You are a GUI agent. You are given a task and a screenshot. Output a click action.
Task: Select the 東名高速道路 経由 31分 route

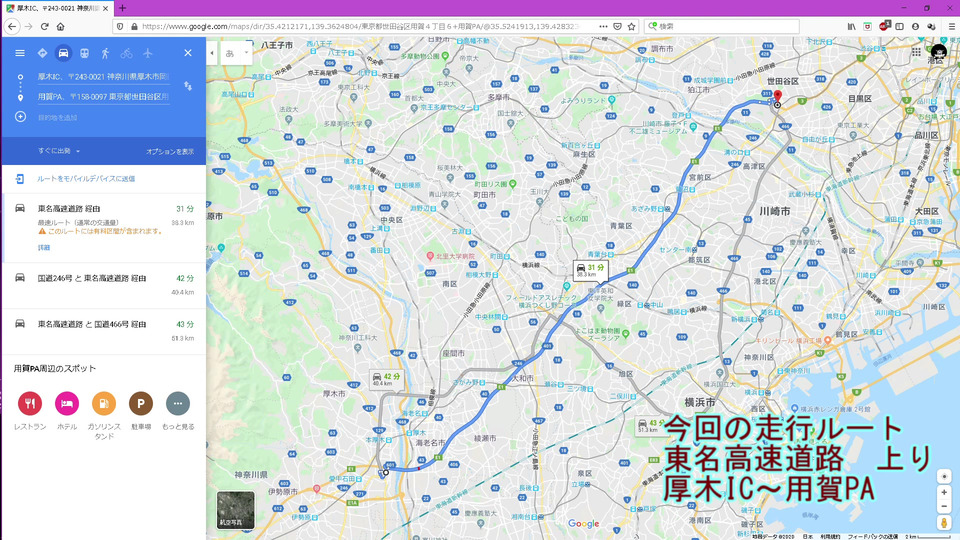pyautogui.click(x=104, y=228)
